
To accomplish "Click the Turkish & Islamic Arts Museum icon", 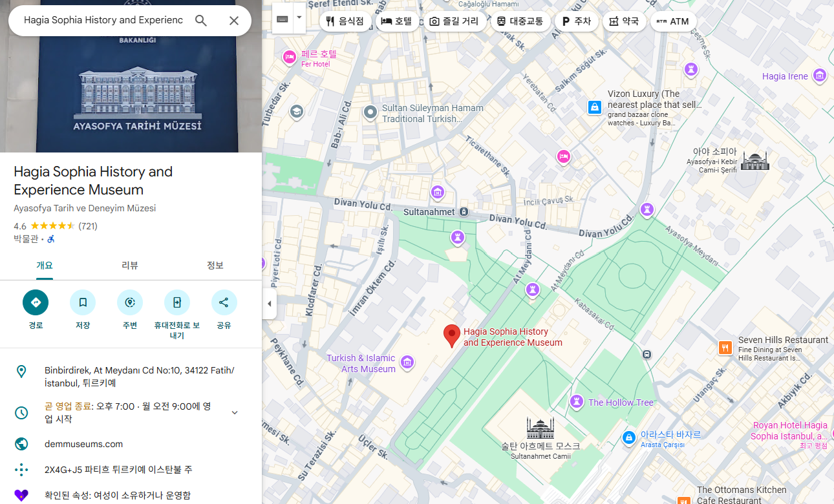I will click(x=407, y=362).
